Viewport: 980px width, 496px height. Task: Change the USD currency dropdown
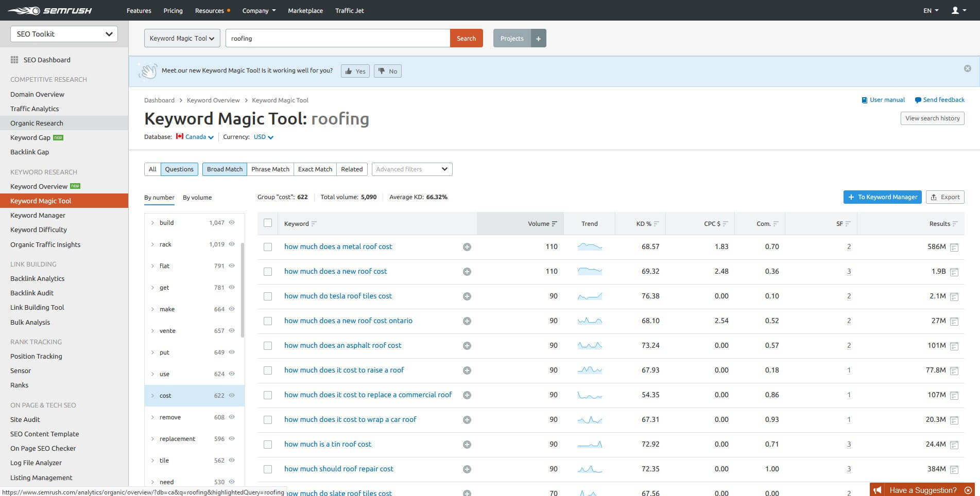[x=263, y=137]
